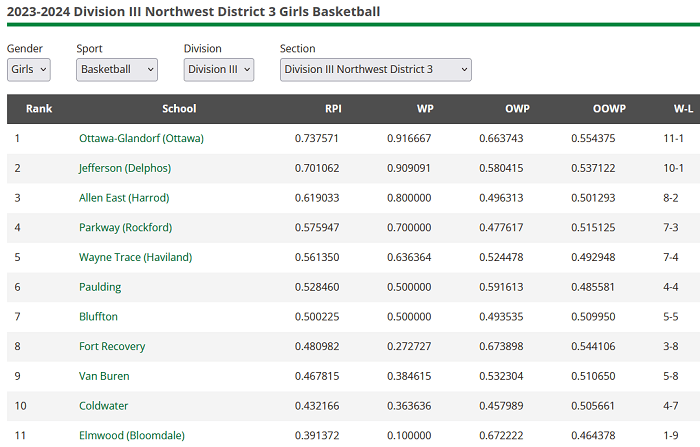Open Elmwood (Bloomdale) school link

(130, 436)
